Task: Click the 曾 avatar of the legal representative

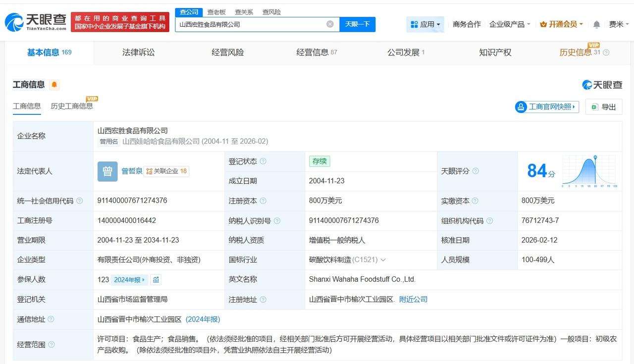Action: [107, 171]
